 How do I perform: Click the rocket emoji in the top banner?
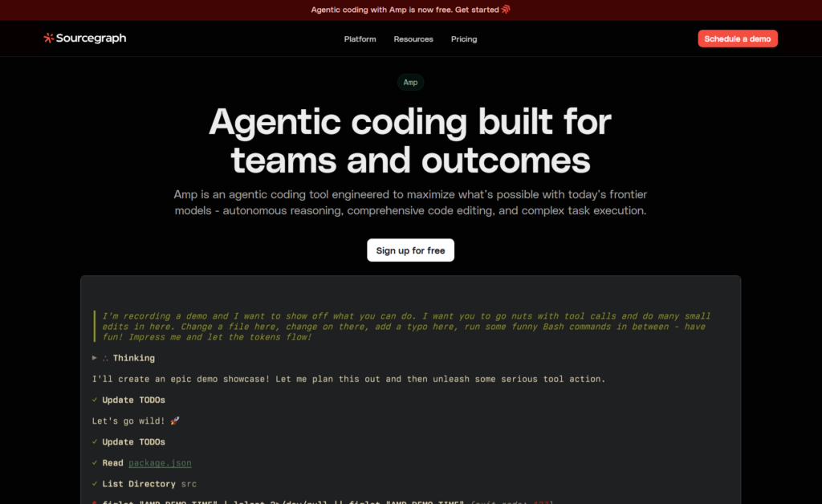[507, 10]
